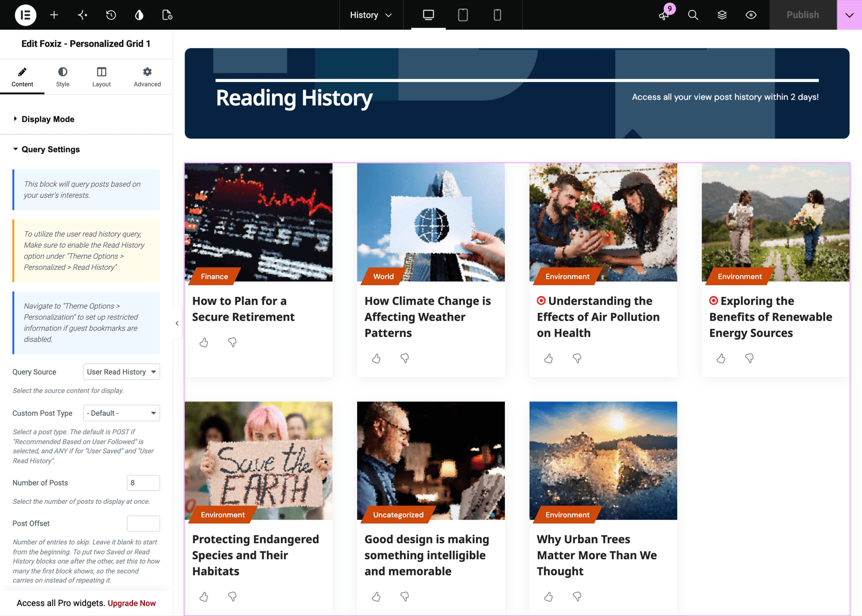Image resolution: width=862 pixels, height=616 pixels.
Task: Switch to the Advanced tab
Action: click(147, 77)
